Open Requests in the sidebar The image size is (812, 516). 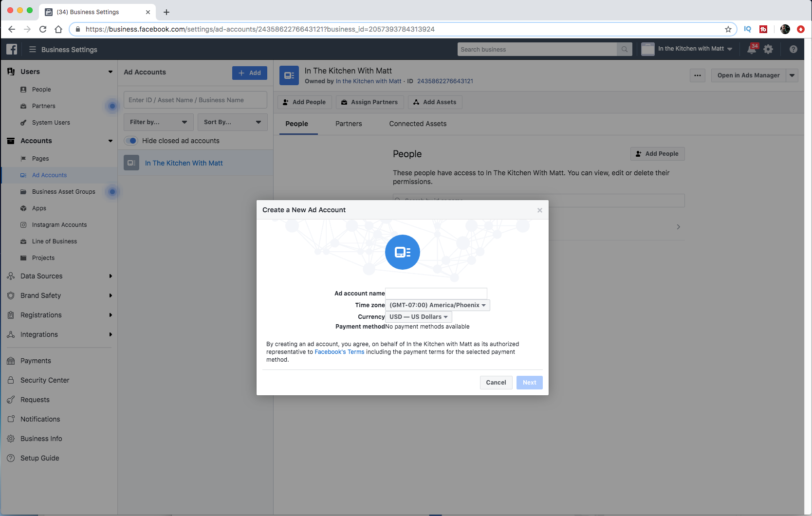35,400
